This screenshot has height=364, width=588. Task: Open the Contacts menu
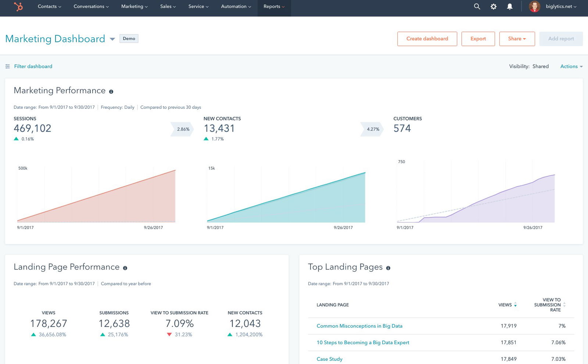click(x=49, y=6)
